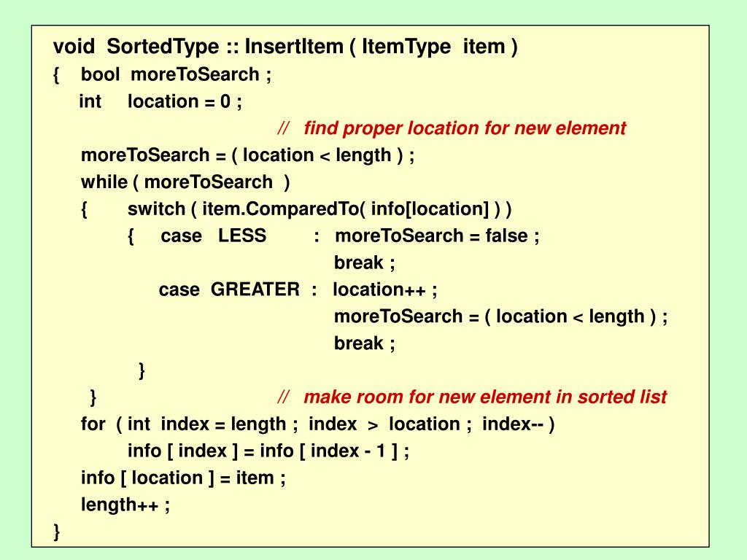Click the 'case GREATER' label
The image size is (747, 560).
click(x=229, y=289)
